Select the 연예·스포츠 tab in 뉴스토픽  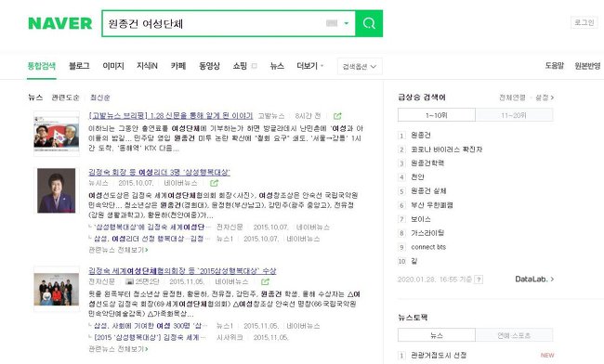point(514,335)
